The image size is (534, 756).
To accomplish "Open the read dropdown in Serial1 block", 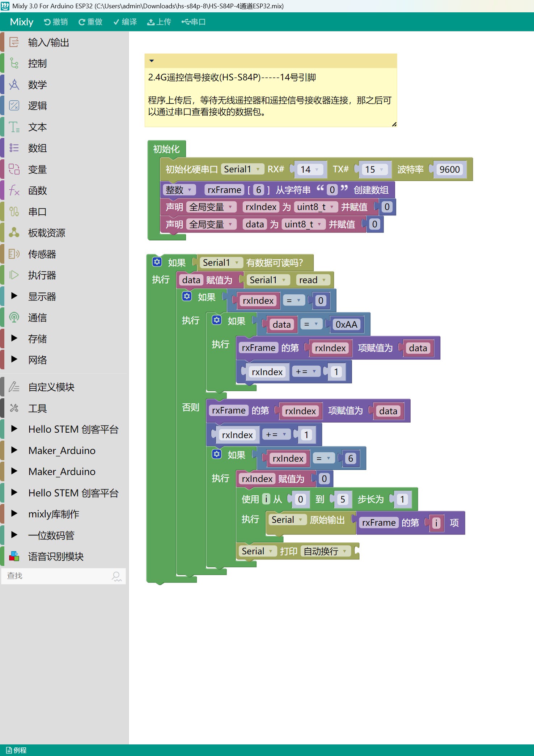I will (314, 280).
